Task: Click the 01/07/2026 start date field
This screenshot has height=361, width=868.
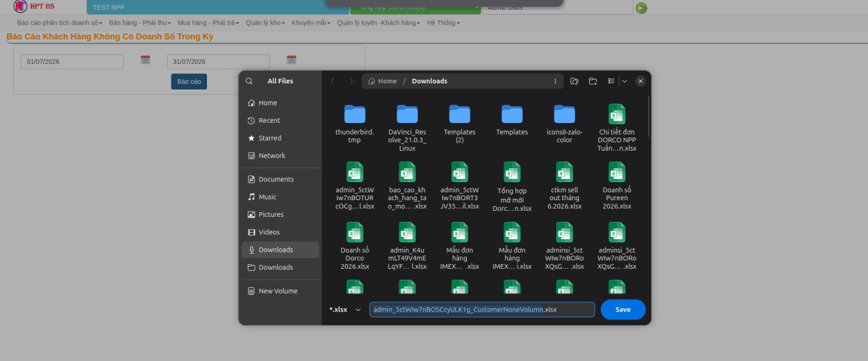Action: (72, 61)
